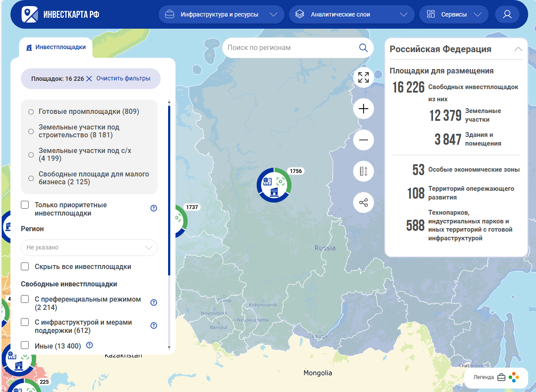Viewport: 536px width, 392px height.
Task: Open help for С инфраструктурой и мерами поддержки
Action: click(x=154, y=326)
